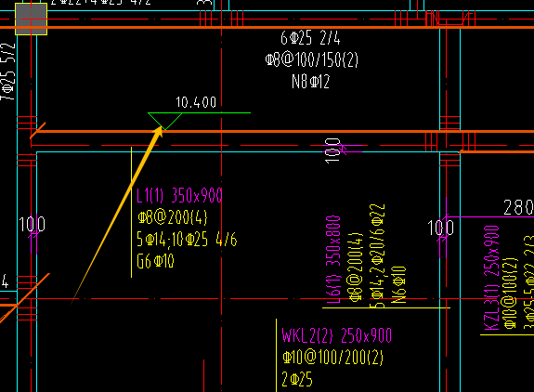The image size is (534, 392).
Task: Click the Φ8@100/150(2) stirrup text
Action: pos(312,60)
